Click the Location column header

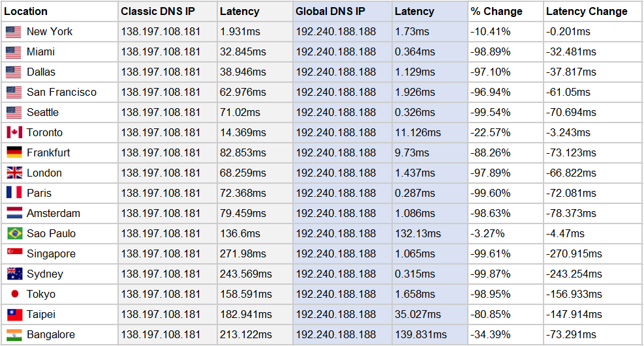[x=26, y=11]
